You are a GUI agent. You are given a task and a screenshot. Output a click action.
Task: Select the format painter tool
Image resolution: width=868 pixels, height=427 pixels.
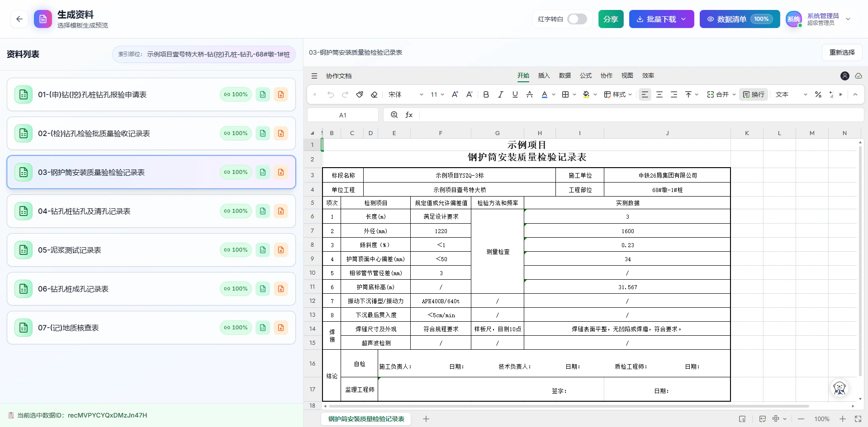pos(360,94)
